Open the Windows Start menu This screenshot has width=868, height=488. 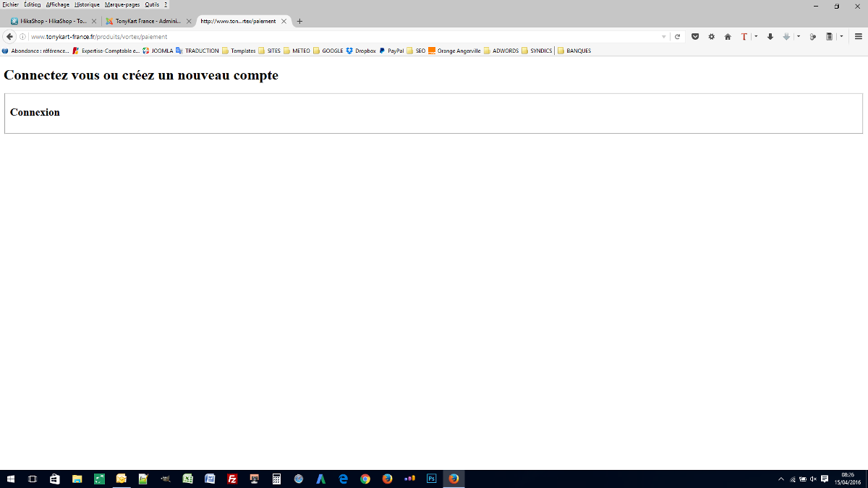(x=11, y=479)
